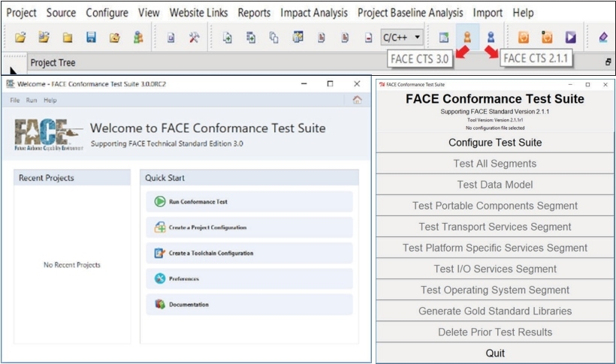This screenshot has width=616, height=364.
Task: Open Help in the main menu bar
Action: [x=523, y=13]
